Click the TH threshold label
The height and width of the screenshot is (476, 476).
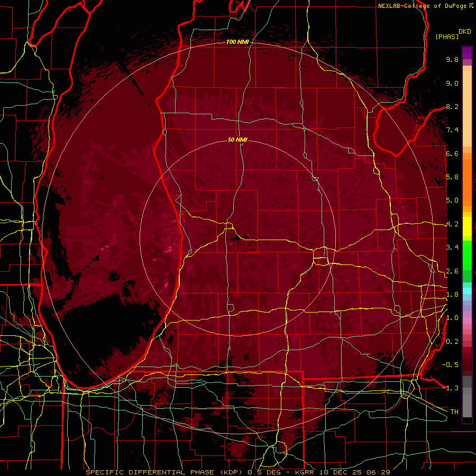point(454,412)
